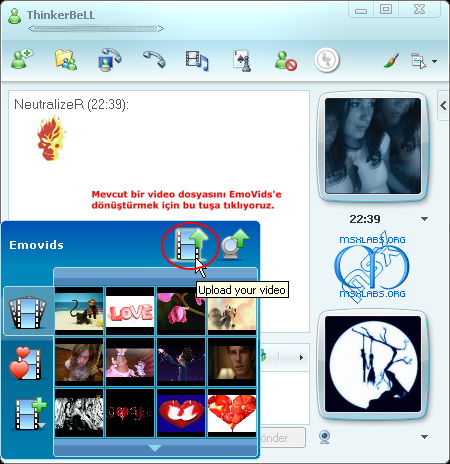Click the block contact icon

pos(286,61)
